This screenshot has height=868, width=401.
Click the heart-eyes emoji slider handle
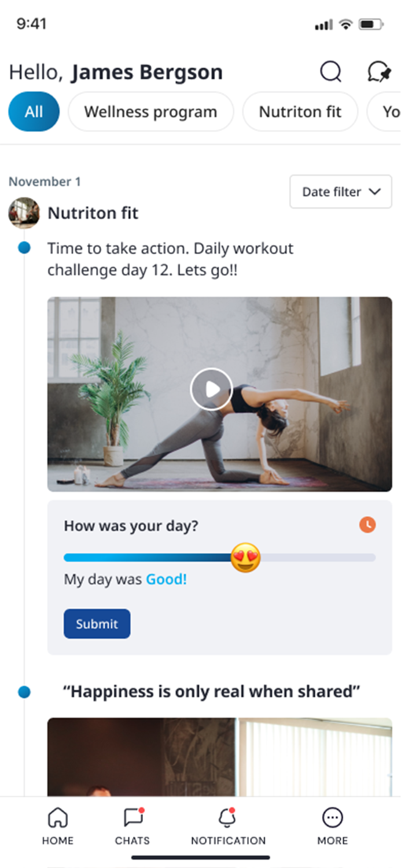246,558
